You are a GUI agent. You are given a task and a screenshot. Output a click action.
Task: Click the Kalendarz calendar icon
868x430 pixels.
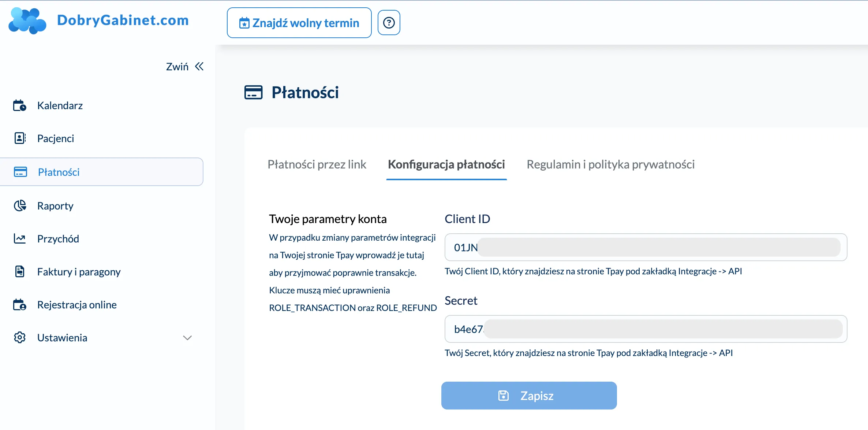click(x=20, y=105)
